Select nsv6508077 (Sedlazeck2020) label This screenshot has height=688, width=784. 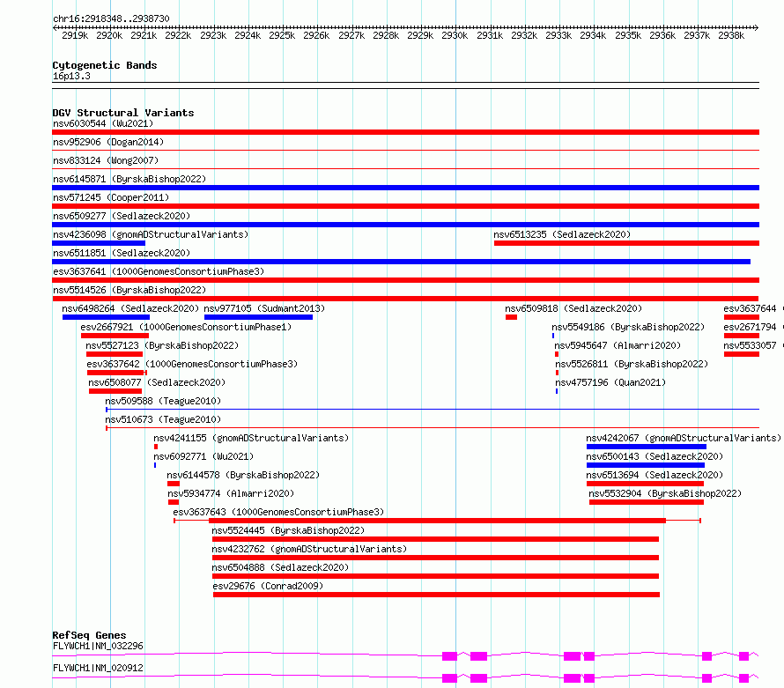[157, 382]
